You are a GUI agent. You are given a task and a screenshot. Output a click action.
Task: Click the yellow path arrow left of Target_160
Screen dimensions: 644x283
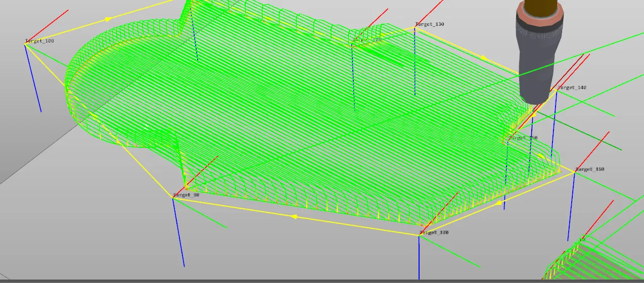498,204
